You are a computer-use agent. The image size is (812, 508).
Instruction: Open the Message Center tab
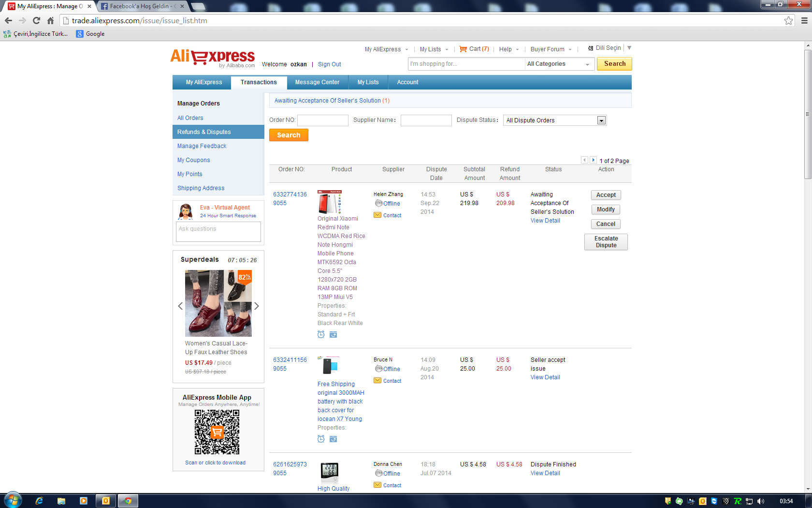(x=317, y=82)
